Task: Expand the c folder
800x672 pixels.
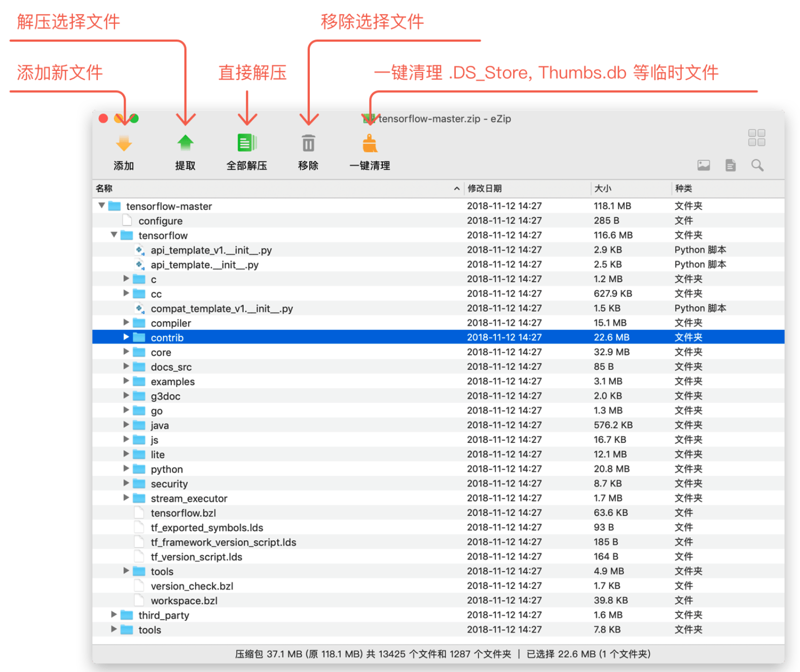Action: pos(126,279)
